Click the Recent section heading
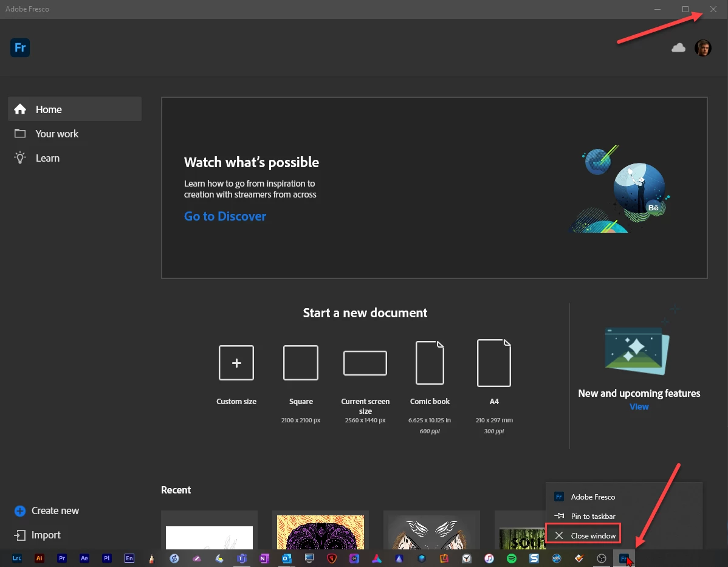This screenshot has width=728, height=567. click(176, 490)
